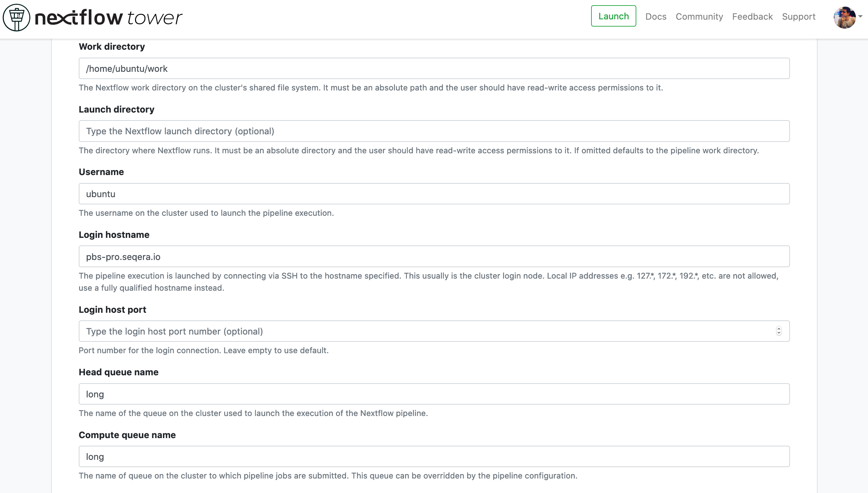Click help text about Nextflow work directory
868x493 pixels.
click(371, 88)
